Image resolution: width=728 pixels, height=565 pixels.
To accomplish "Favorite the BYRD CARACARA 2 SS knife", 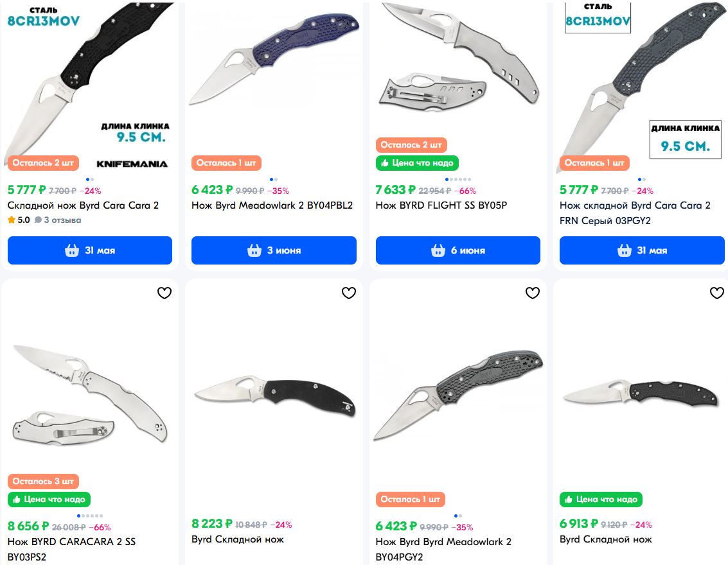I will [164, 293].
